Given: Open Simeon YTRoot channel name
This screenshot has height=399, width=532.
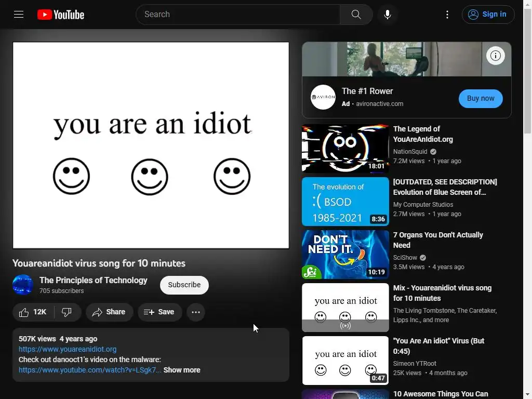Looking at the screenshot, I should click(x=415, y=363).
